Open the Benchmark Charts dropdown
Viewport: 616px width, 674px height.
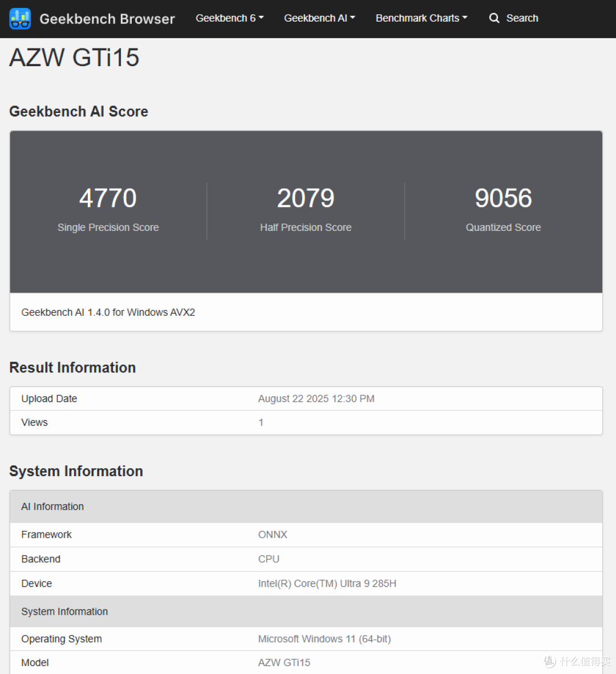(422, 18)
